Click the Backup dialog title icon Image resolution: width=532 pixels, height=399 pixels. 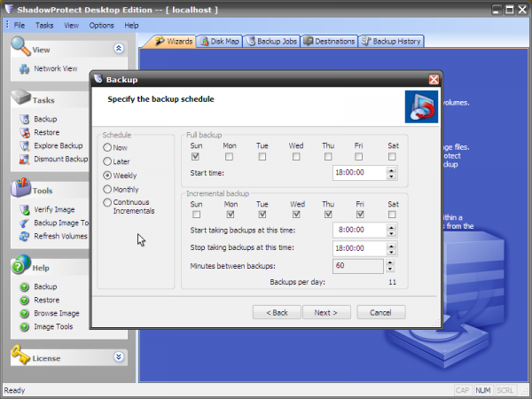98,79
